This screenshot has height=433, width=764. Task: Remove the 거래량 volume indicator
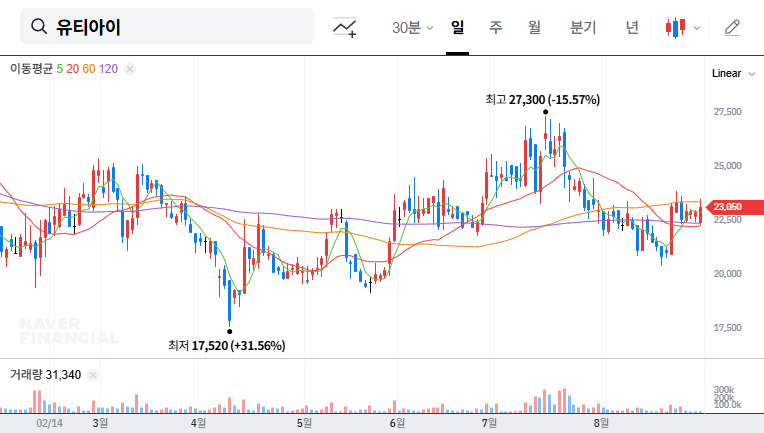(93, 375)
